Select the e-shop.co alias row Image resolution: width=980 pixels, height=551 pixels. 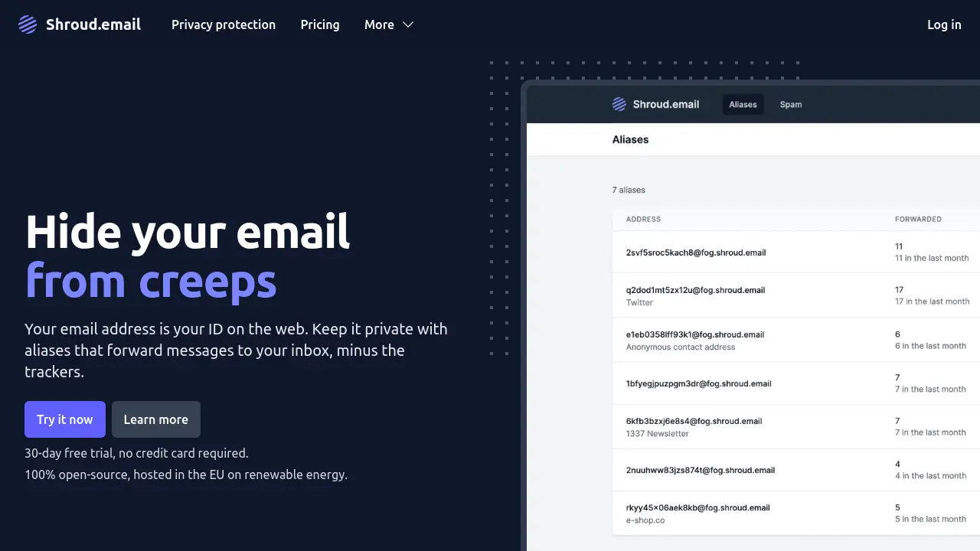pyautogui.click(x=697, y=513)
